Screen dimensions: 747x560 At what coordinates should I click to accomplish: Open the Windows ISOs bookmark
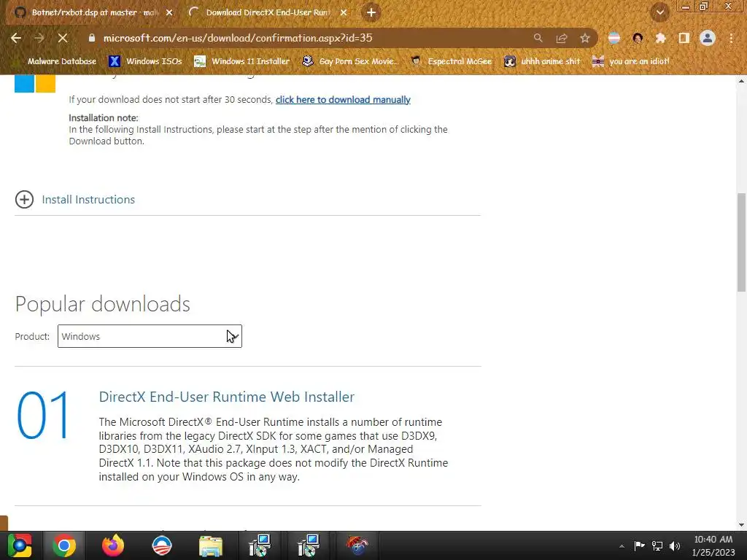pyautogui.click(x=145, y=61)
